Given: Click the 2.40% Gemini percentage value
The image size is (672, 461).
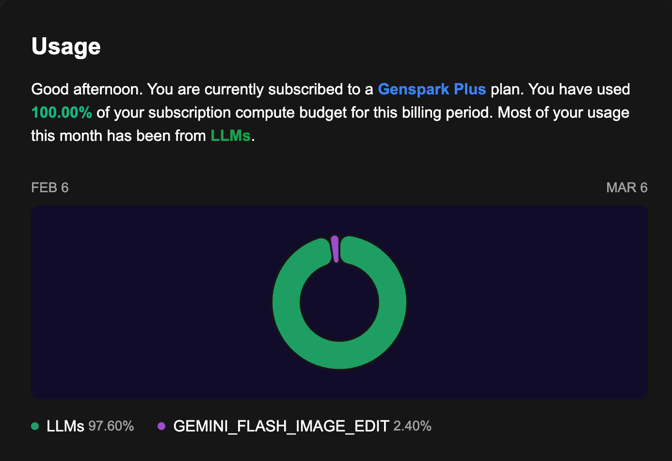Looking at the screenshot, I should point(412,426).
